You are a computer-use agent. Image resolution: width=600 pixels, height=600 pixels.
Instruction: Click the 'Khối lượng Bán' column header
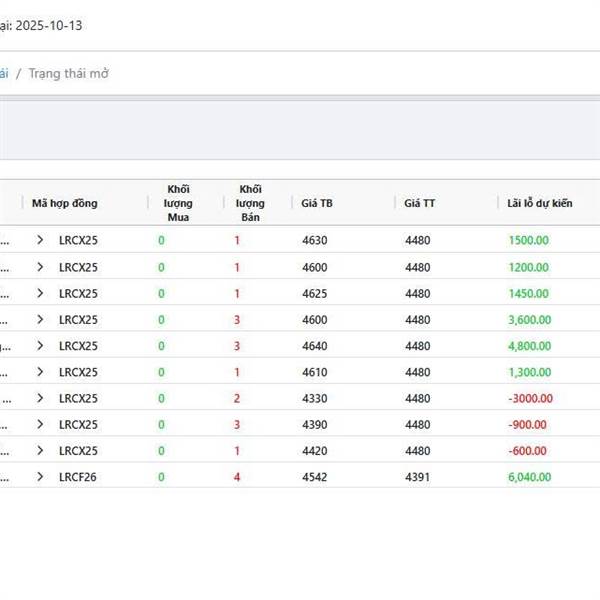251,203
